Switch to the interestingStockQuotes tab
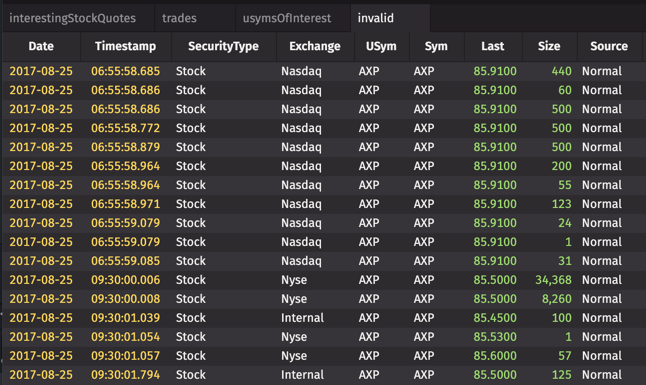This screenshot has width=646, height=385. point(73,18)
